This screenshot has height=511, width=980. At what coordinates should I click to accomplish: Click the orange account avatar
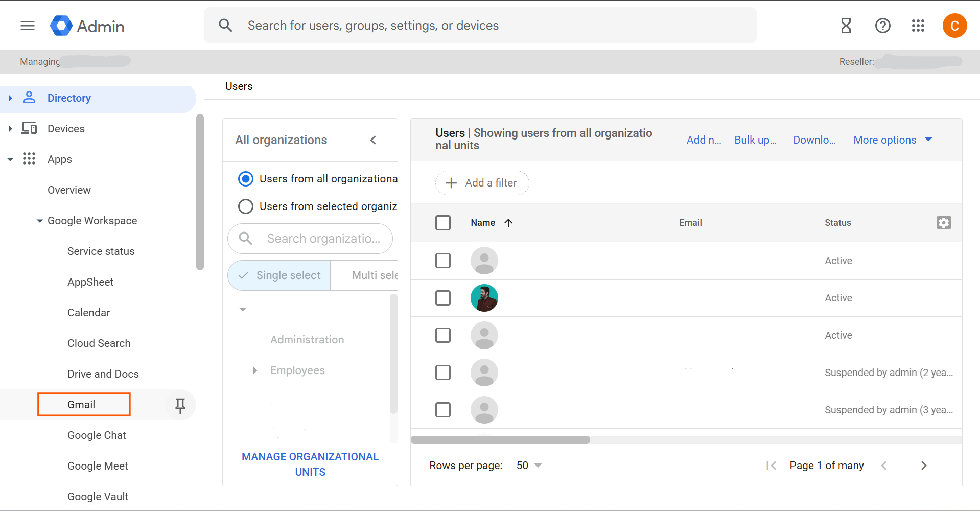954,26
